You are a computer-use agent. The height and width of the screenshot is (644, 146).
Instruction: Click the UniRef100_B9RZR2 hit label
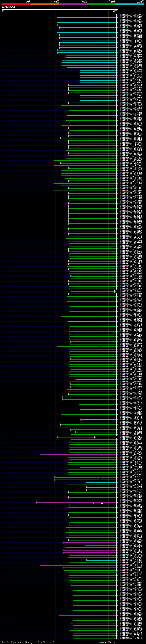131,27
